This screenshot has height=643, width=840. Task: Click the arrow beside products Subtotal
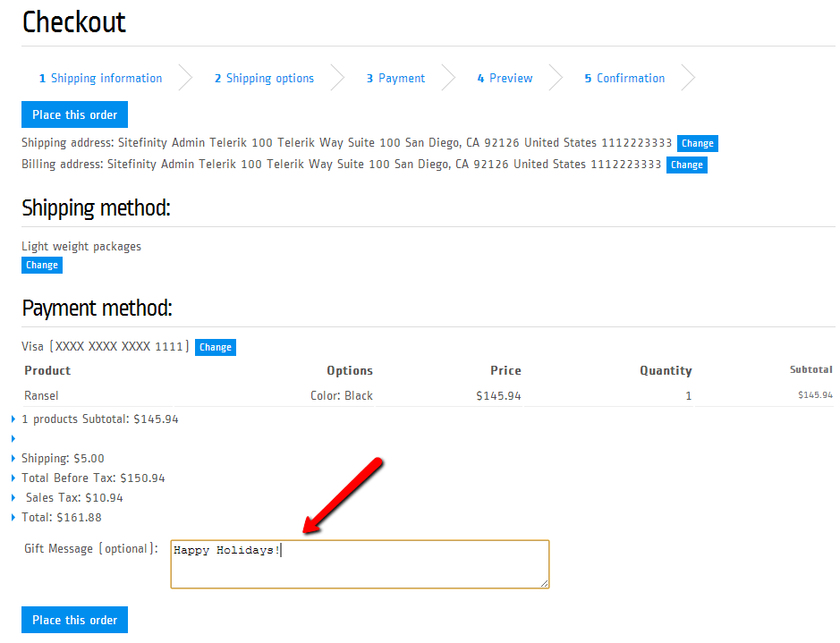13,419
